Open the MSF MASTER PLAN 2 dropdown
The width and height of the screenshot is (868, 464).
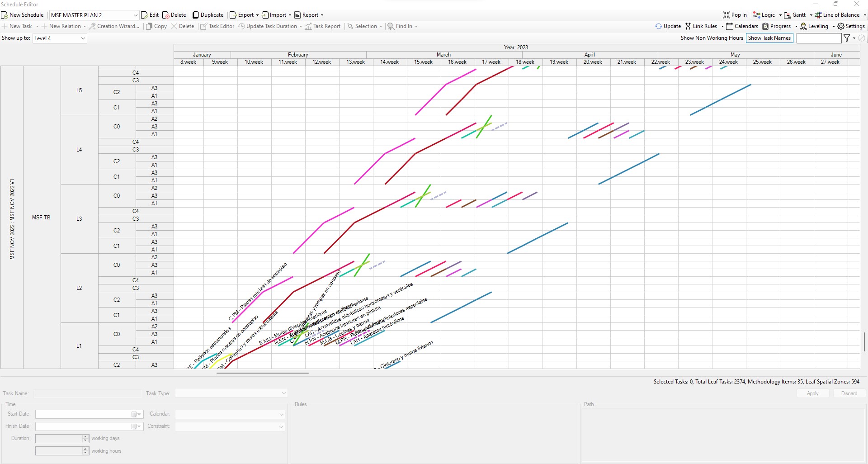click(94, 15)
